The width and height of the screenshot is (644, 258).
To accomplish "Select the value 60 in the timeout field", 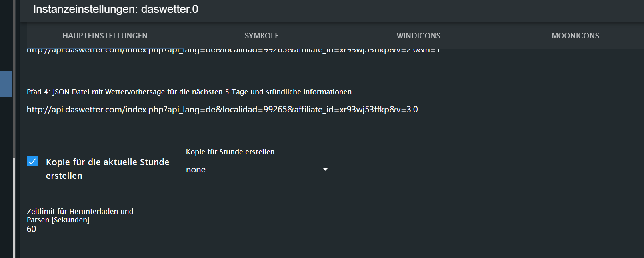I will (31, 229).
